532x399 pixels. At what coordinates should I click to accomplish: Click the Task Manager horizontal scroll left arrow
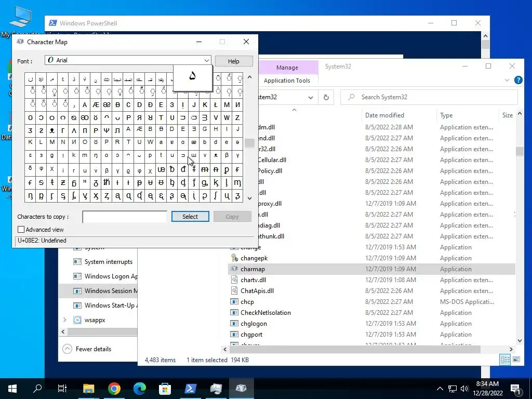click(63, 331)
